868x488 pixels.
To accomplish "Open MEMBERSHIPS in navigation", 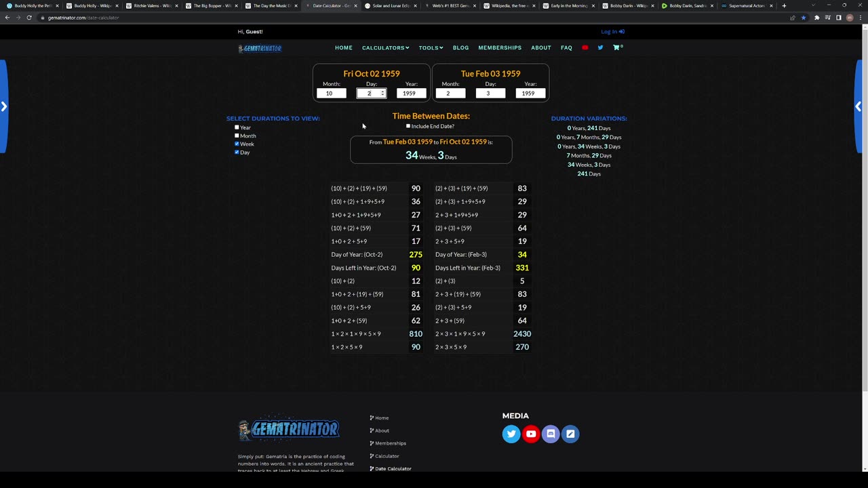I will [x=500, y=47].
